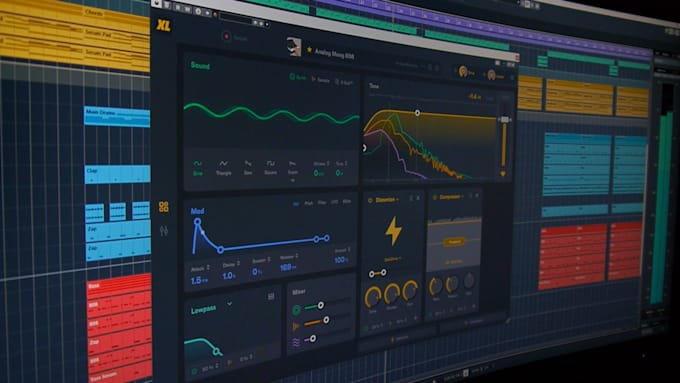The width and height of the screenshot is (680, 383).
Task: Select the Vol tab in Mod panel
Action: (296, 203)
